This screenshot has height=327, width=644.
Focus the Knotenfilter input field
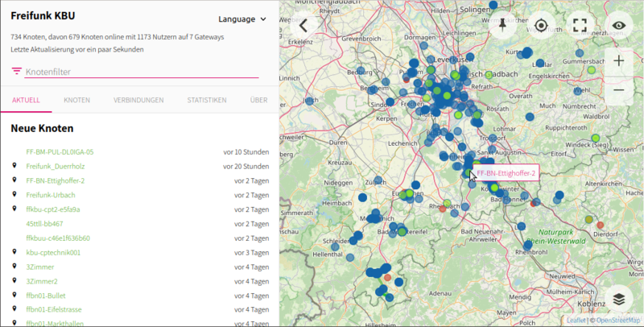click(x=141, y=72)
